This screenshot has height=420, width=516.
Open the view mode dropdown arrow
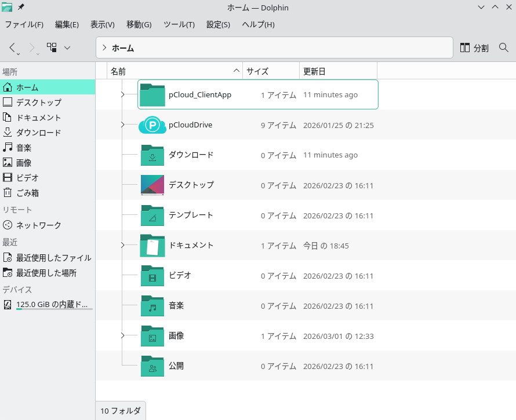coord(67,48)
